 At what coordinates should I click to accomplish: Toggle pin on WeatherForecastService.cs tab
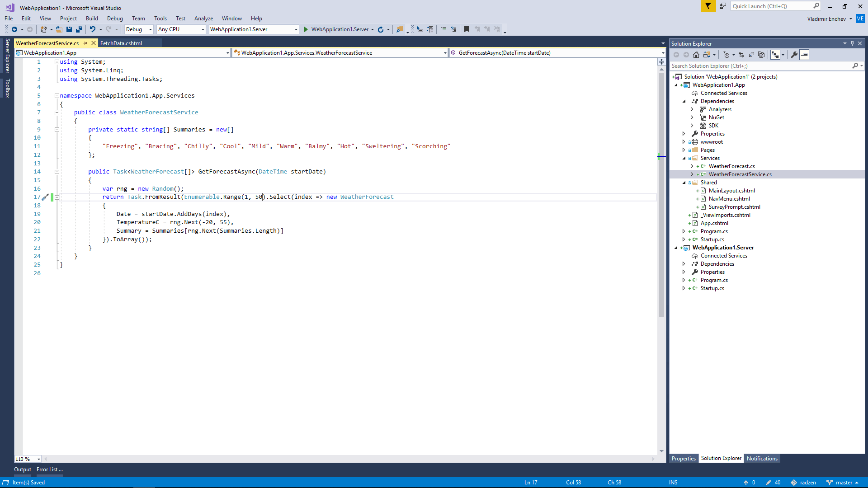tap(85, 43)
